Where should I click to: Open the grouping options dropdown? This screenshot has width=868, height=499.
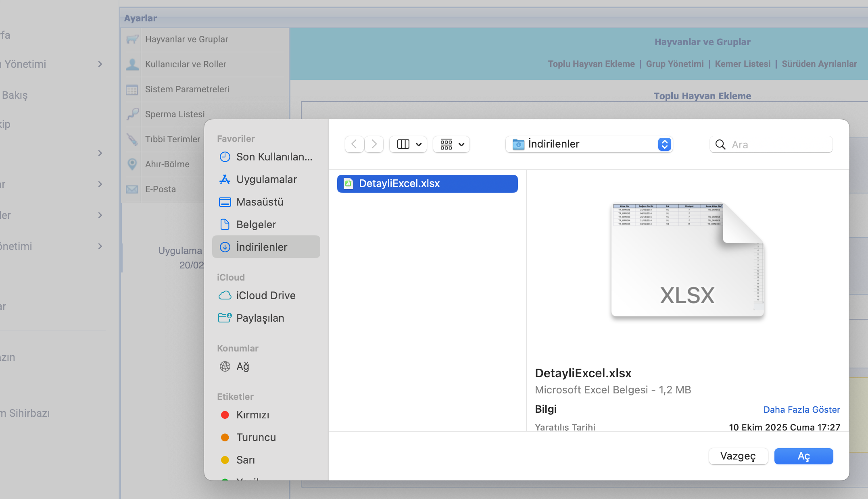[x=451, y=144]
